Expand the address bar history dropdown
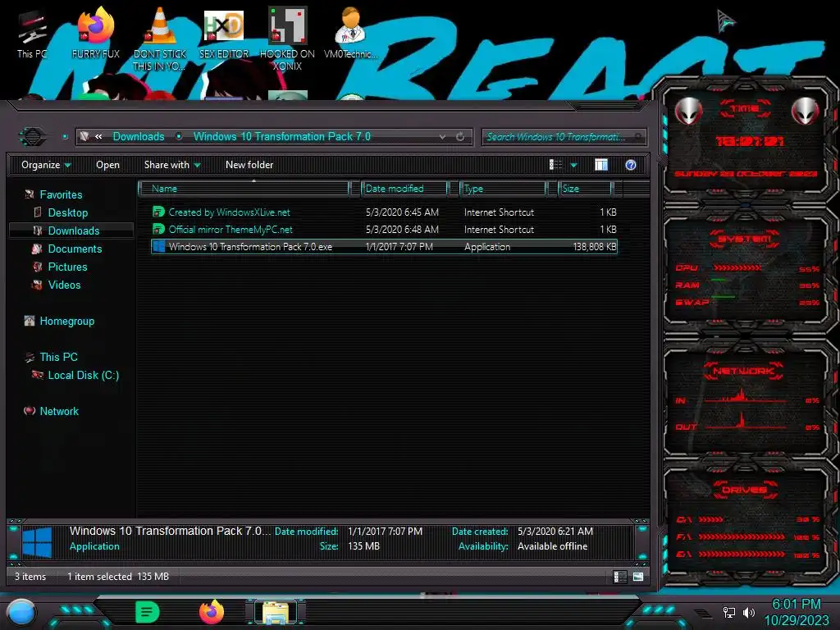840x630 pixels. coord(442,137)
